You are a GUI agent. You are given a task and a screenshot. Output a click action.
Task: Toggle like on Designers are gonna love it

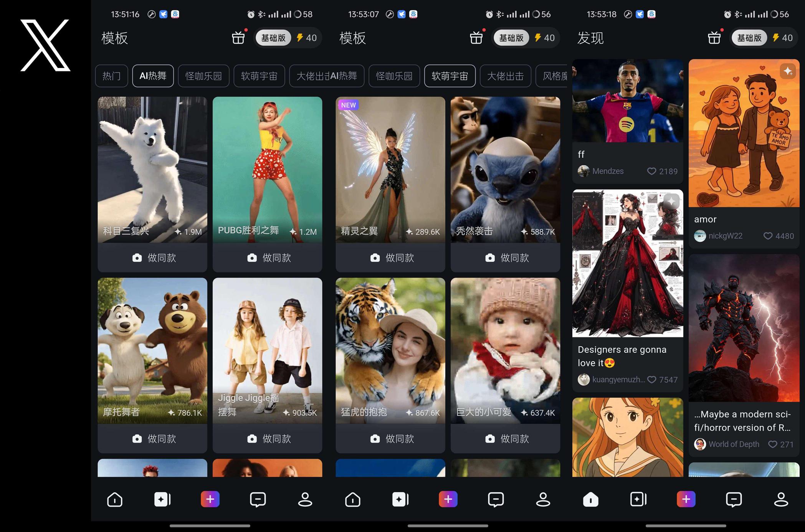pyautogui.click(x=651, y=380)
